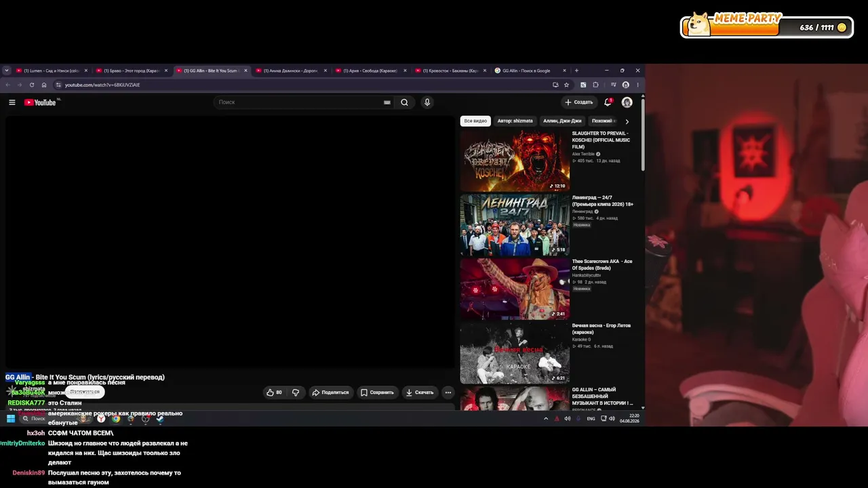
Task: Dislike the GG Allin video
Action: pyautogui.click(x=296, y=392)
